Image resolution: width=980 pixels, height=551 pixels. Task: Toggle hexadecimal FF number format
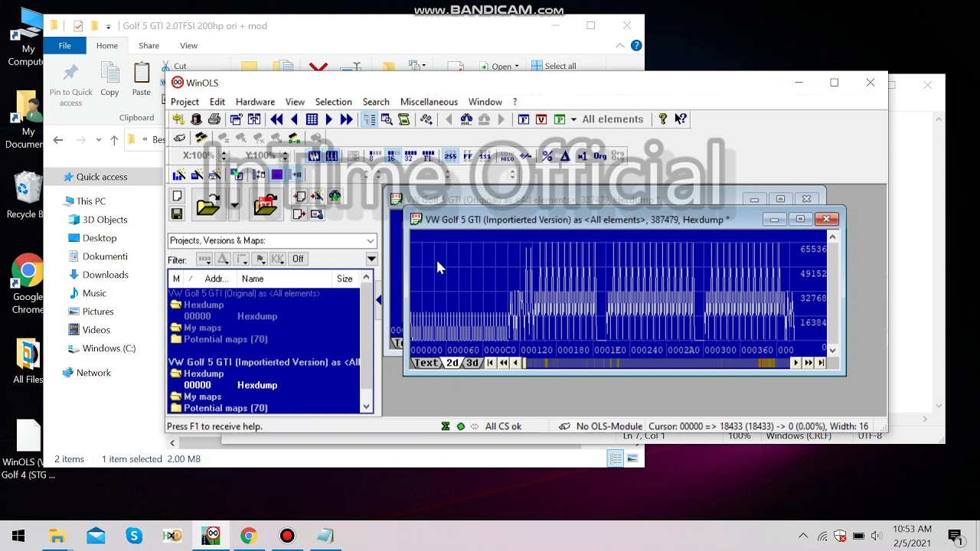tap(468, 156)
